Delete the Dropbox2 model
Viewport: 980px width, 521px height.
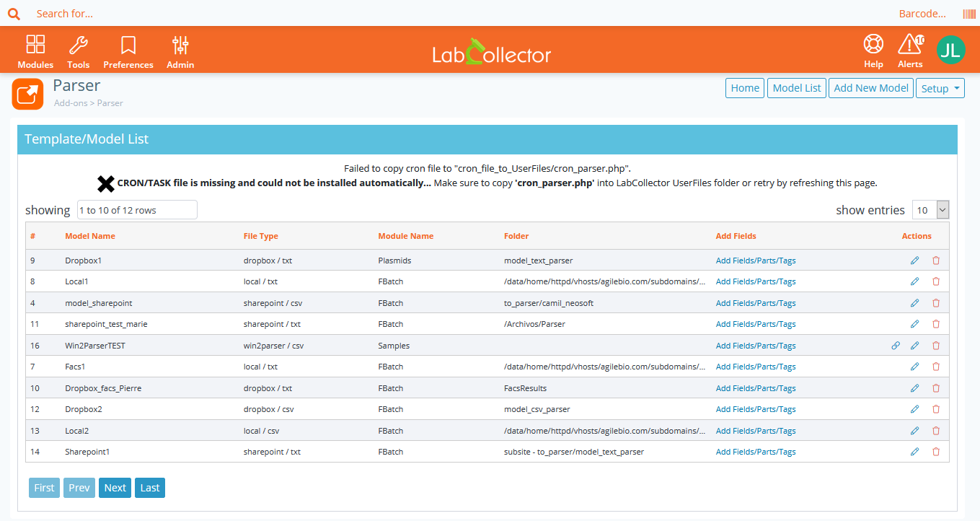(x=936, y=409)
